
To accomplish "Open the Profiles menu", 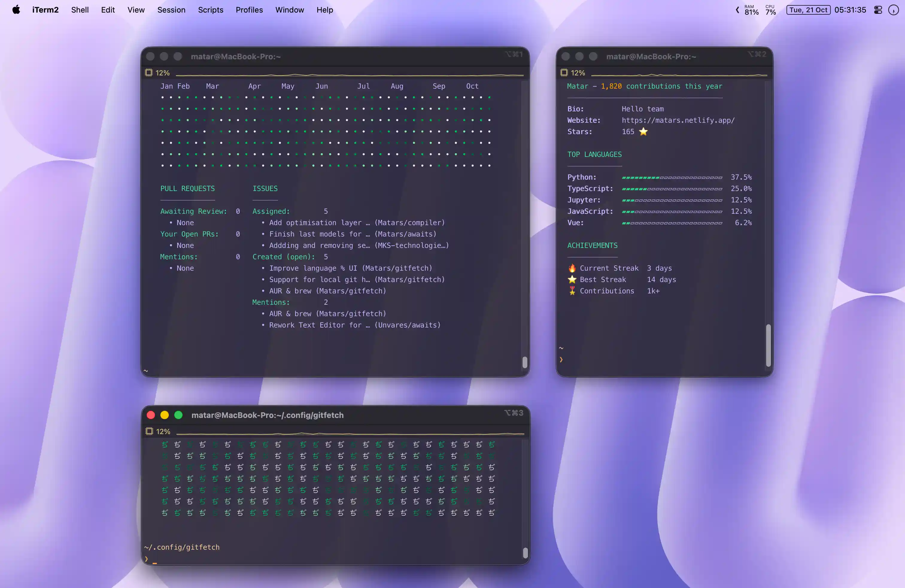I will point(249,10).
